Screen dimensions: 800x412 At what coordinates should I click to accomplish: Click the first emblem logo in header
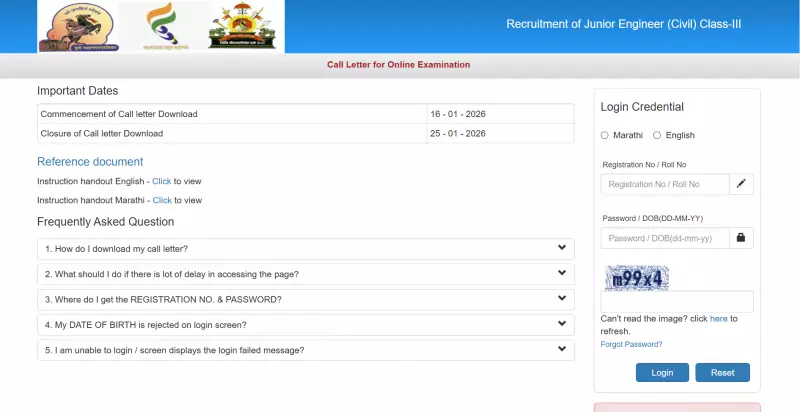click(x=76, y=27)
